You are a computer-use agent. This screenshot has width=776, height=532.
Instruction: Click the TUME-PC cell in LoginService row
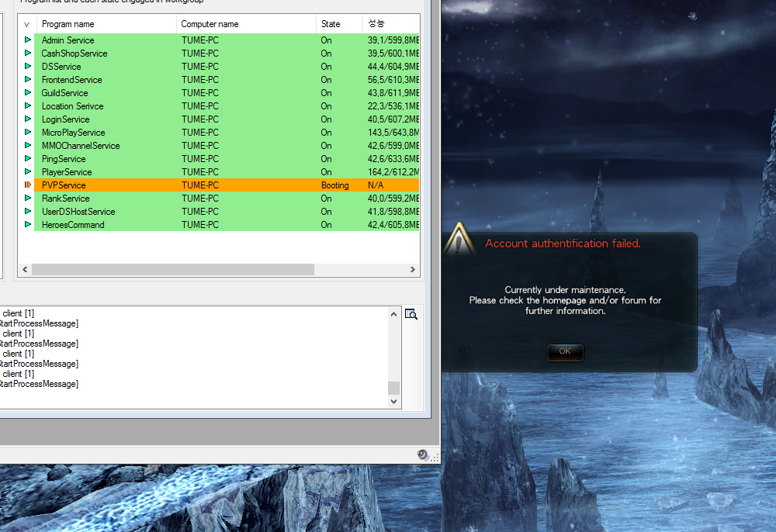click(x=200, y=119)
